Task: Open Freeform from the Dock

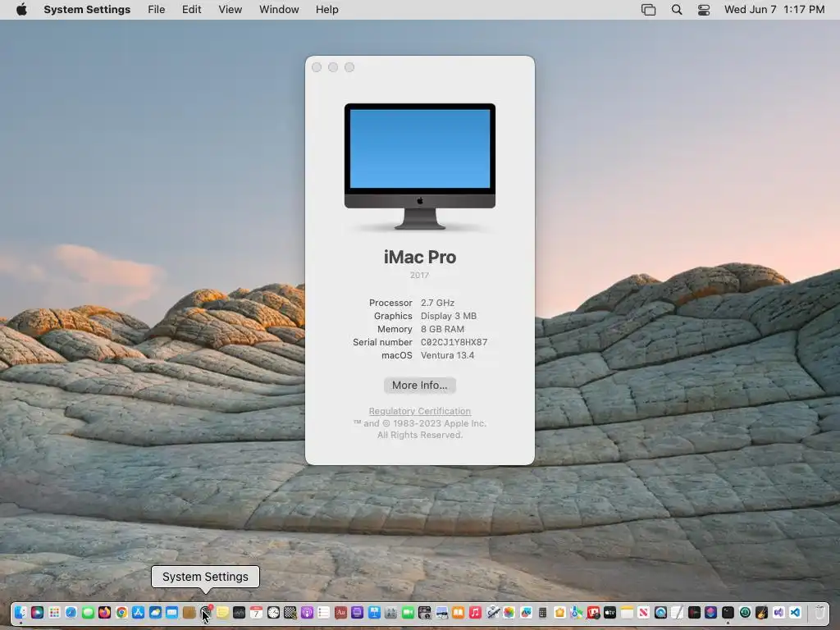Action: [526, 612]
